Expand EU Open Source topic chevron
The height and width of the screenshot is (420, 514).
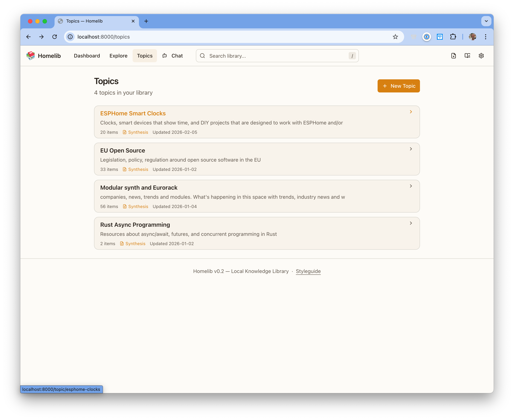(411, 149)
